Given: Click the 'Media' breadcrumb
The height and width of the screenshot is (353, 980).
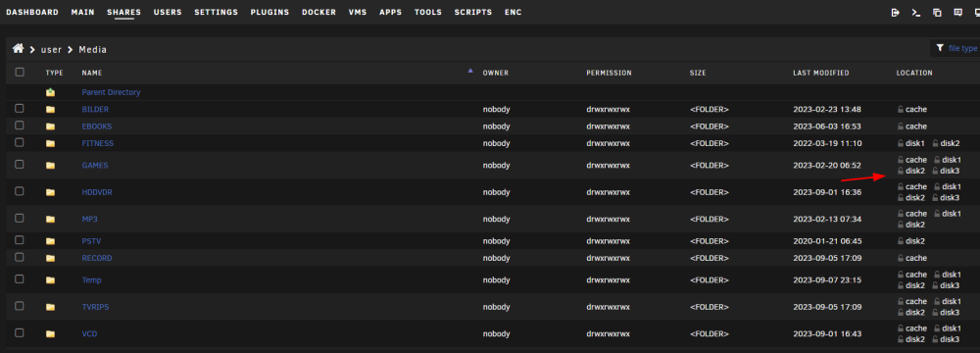Looking at the screenshot, I should [92, 49].
